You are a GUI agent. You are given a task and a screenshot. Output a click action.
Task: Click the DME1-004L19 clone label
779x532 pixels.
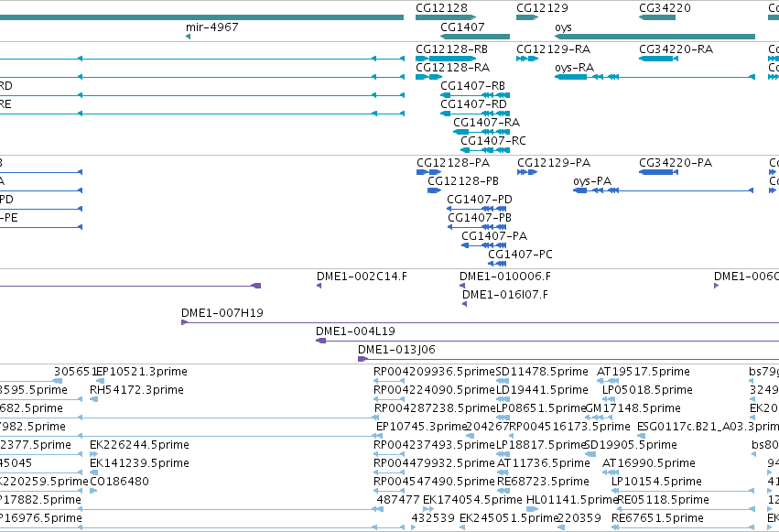[355, 331]
